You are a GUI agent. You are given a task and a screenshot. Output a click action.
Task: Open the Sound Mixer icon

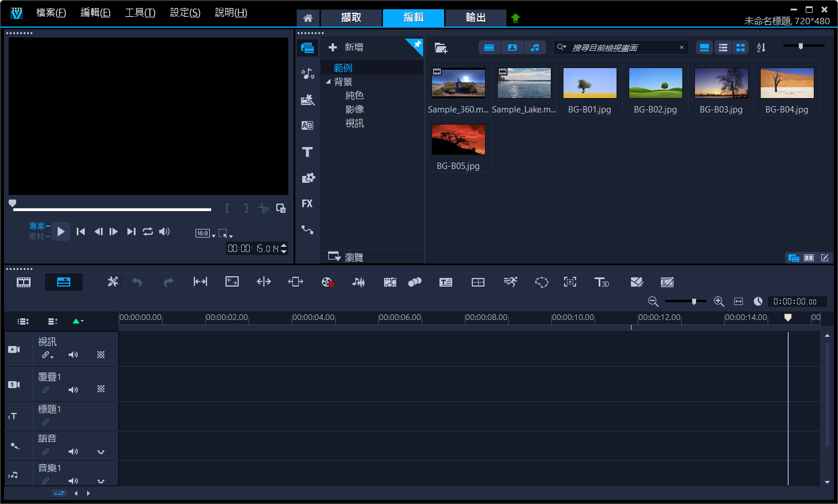[x=358, y=282]
